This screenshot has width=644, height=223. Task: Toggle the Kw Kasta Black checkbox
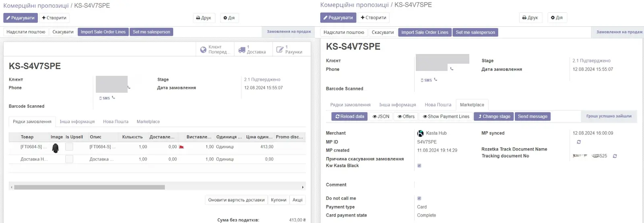[419, 166]
